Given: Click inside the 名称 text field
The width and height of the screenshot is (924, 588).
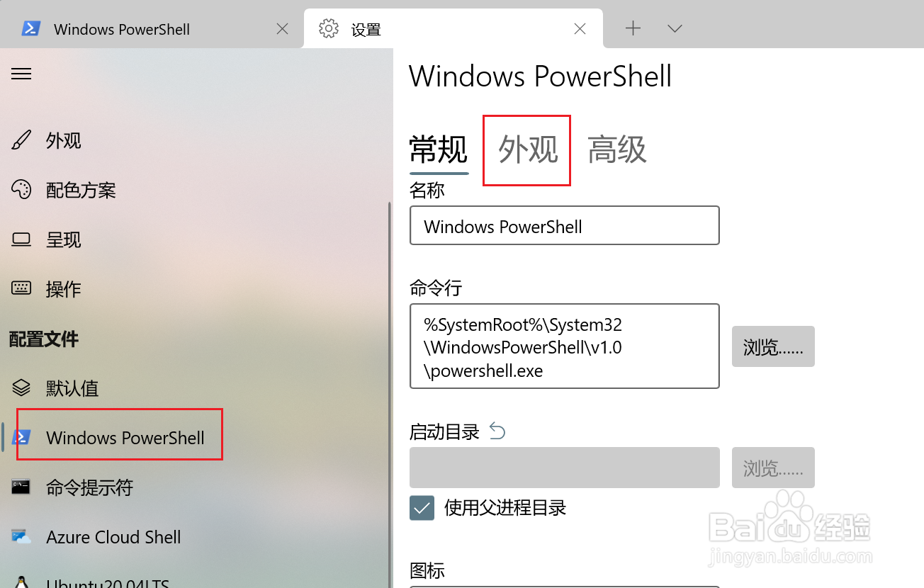Looking at the screenshot, I should pos(565,225).
